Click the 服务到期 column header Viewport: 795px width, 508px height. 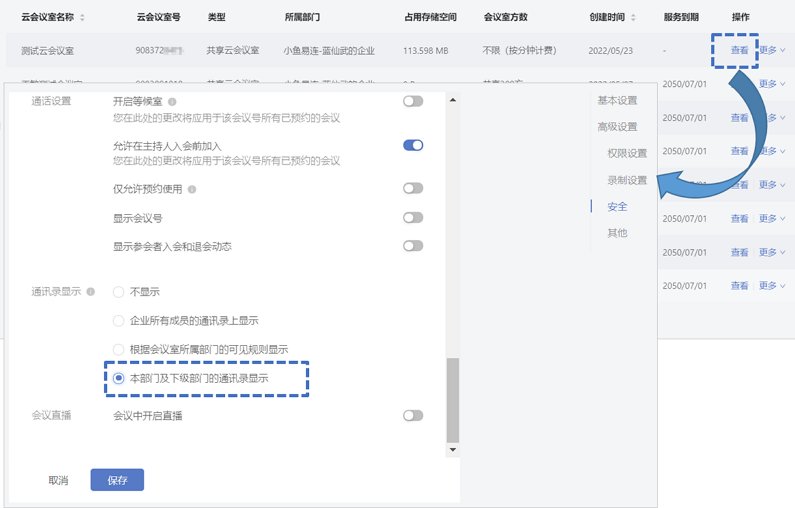[681, 17]
